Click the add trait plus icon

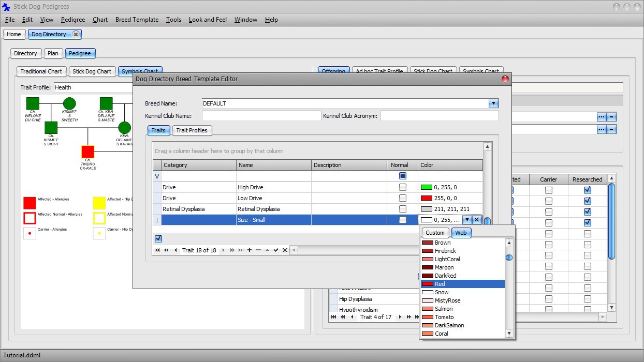tap(250, 250)
